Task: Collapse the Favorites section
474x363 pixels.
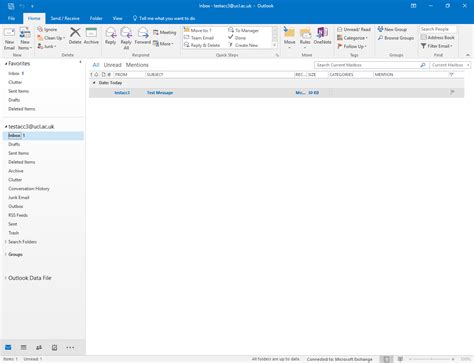Action: (x=6, y=63)
